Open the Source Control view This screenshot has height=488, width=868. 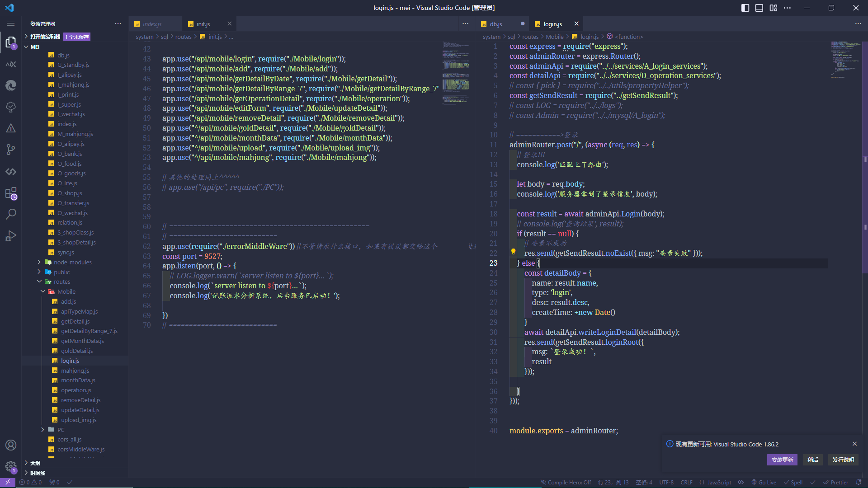click(11, 150)
